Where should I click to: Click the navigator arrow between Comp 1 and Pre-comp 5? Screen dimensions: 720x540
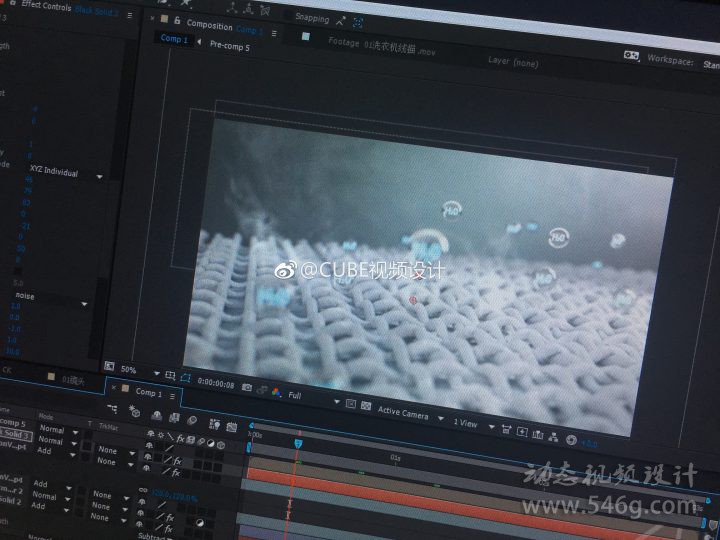[199, 42]
